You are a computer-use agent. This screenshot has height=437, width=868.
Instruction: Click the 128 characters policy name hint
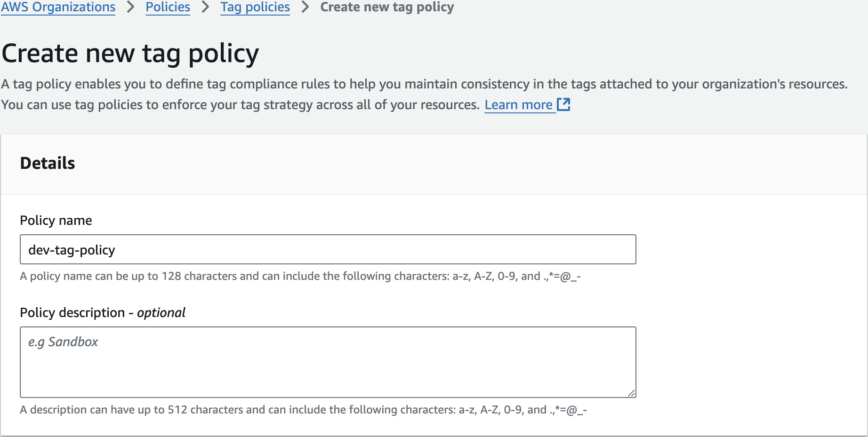[x=300, y=276]
